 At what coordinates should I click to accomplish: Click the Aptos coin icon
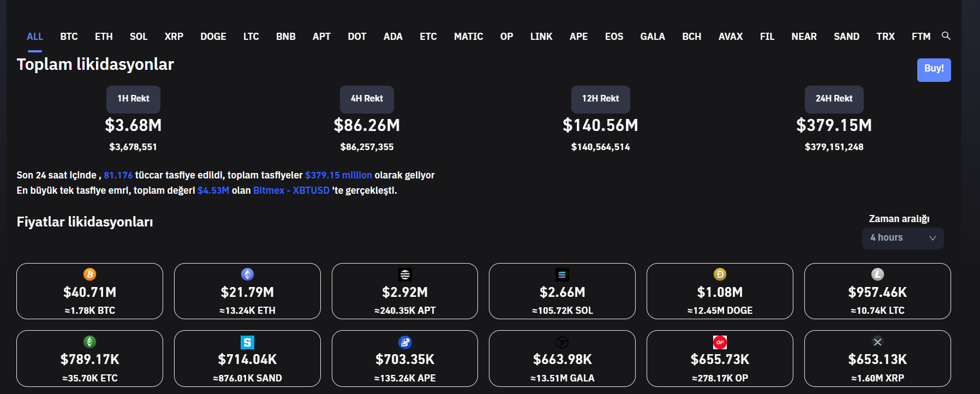(405, 274)
